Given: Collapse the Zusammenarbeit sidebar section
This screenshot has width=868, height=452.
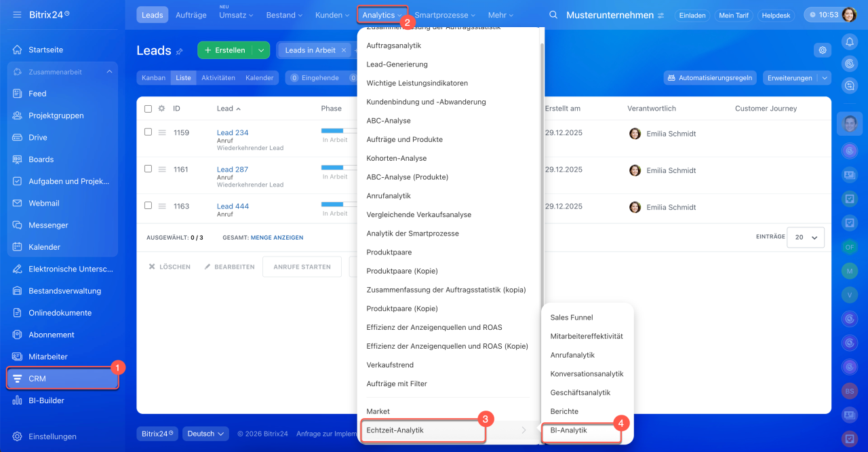Looking at the screenshot, I should tap(110, 72).
